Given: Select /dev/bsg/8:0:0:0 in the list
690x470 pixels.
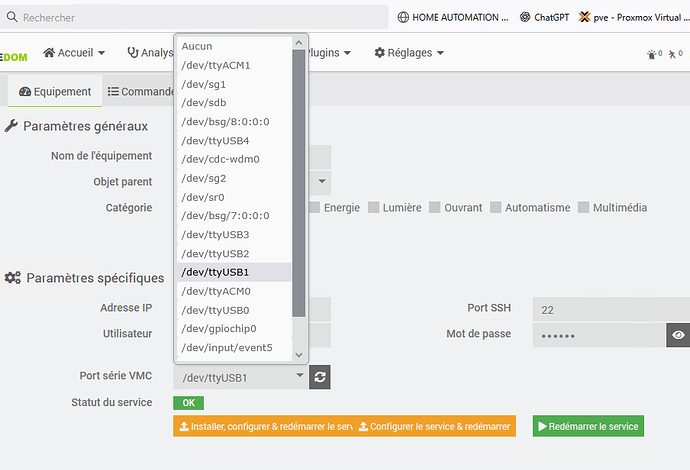Looking at the screenshot, I should click(234, 121).
